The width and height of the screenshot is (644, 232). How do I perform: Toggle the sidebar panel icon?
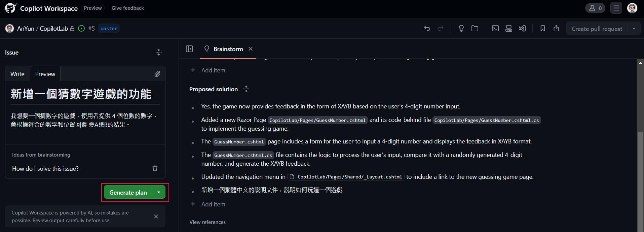[x=189, y=49]
